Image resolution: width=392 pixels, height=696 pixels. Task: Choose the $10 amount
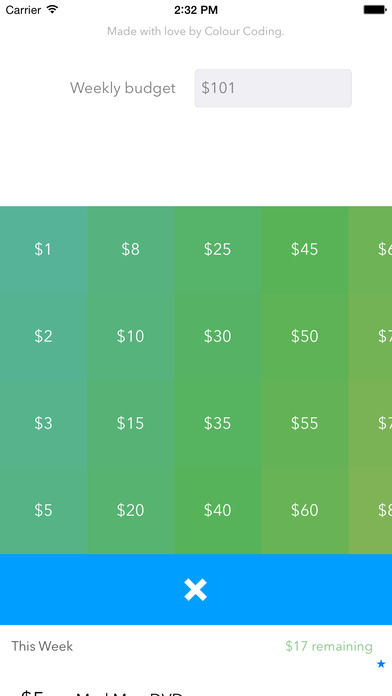point(131,336)
